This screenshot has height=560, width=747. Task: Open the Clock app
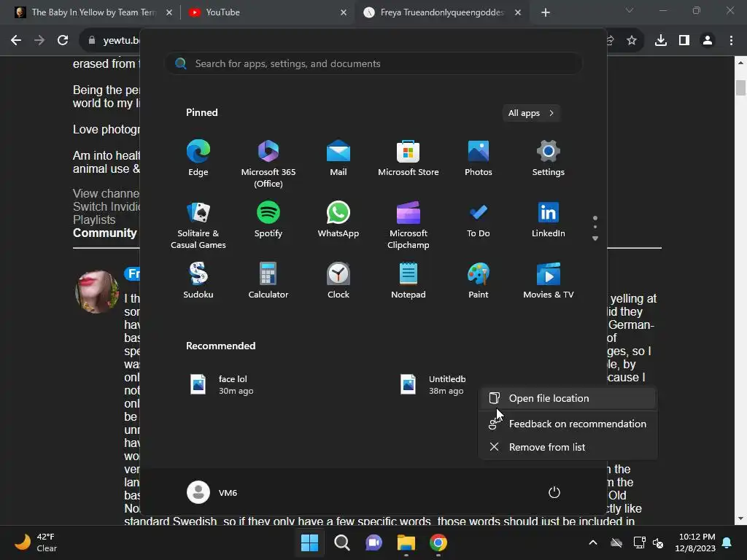point(338,281)
